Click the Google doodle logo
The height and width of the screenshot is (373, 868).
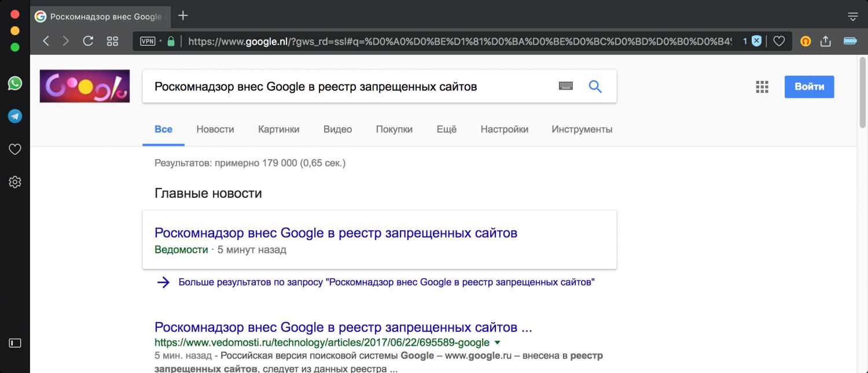coord(84,86)
